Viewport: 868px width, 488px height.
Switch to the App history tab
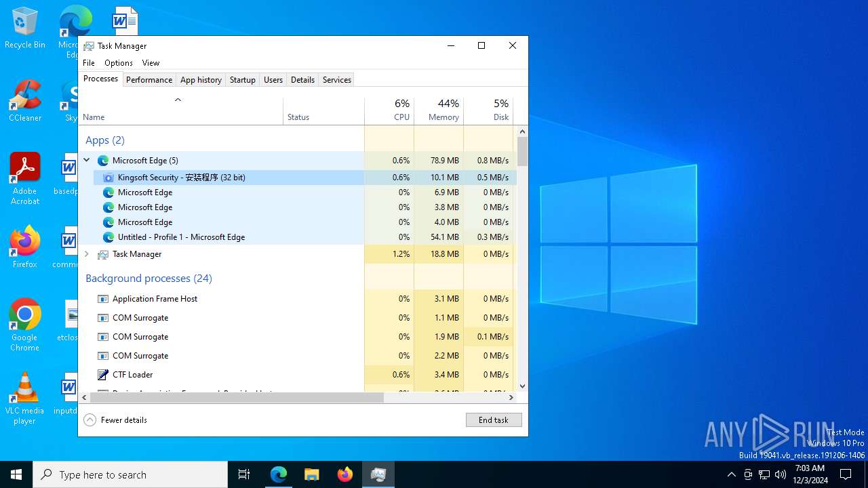click(x=201, y=80)
